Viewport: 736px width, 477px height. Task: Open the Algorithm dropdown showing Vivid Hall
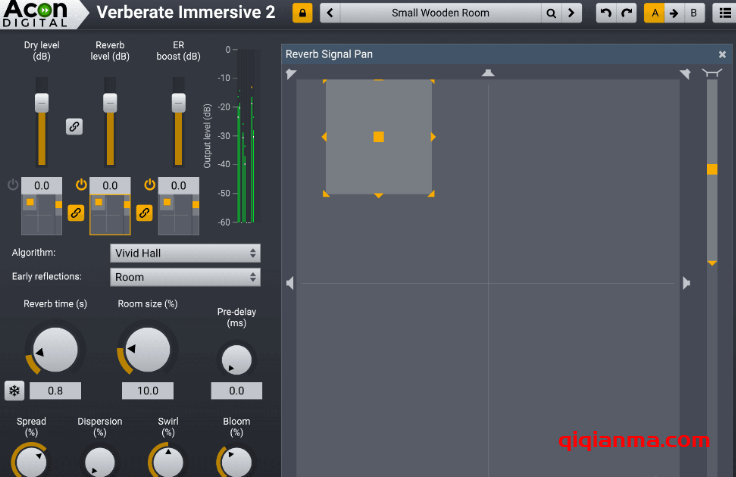pos(185,254)
